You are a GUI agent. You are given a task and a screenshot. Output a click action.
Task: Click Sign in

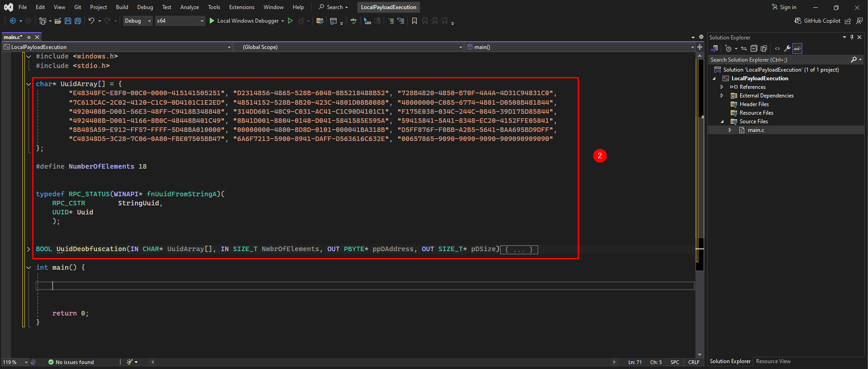point(784,7)
